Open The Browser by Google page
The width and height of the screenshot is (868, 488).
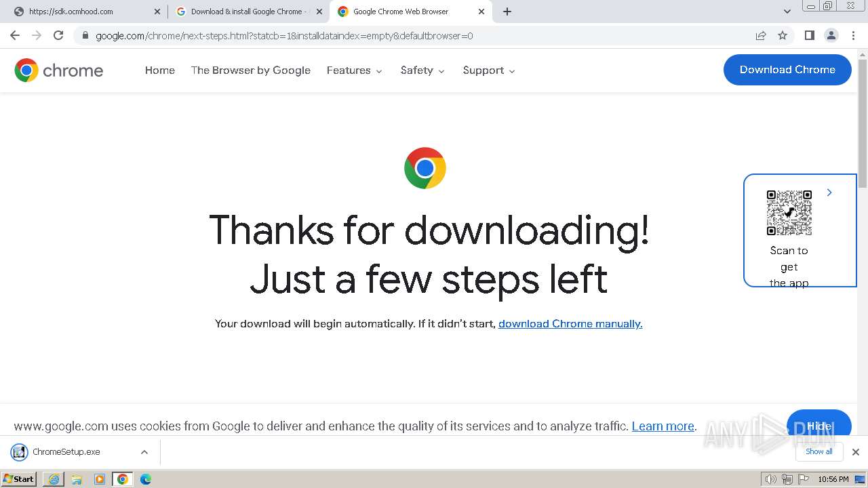tap(251, 70)
